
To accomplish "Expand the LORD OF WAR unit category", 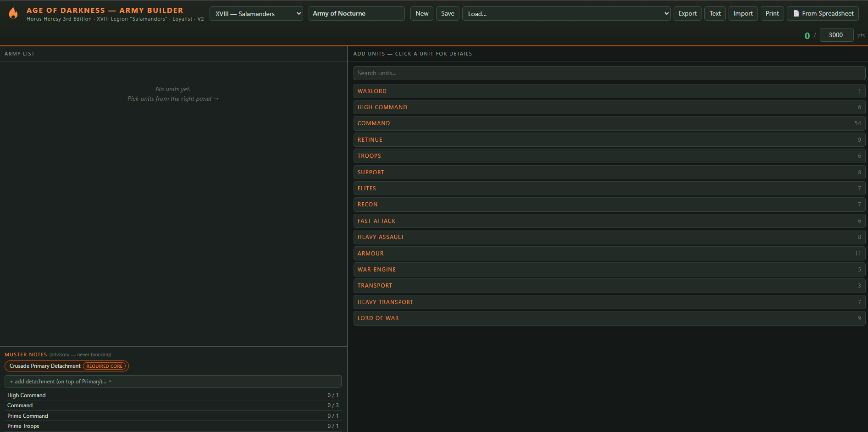I will click(609, 318).
